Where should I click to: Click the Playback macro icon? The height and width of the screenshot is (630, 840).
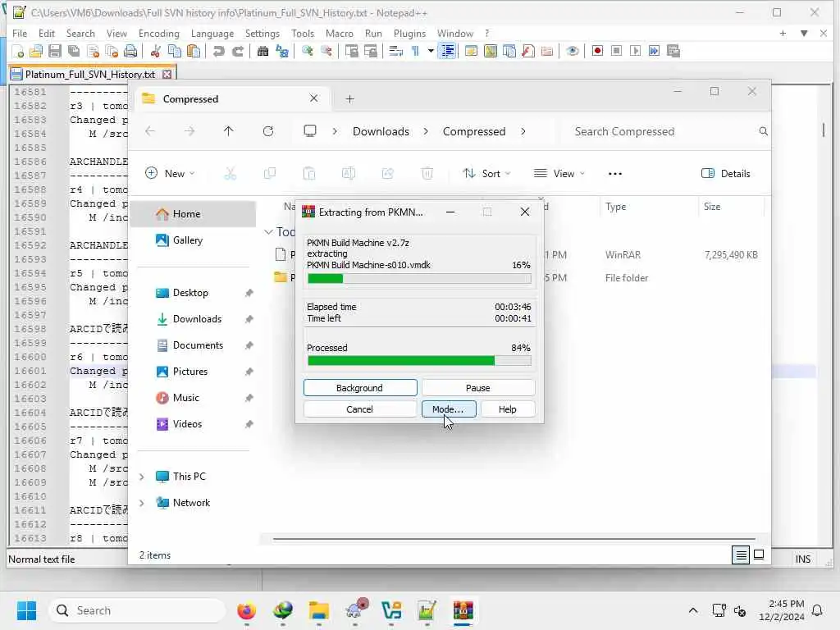[x=636, y=52]
